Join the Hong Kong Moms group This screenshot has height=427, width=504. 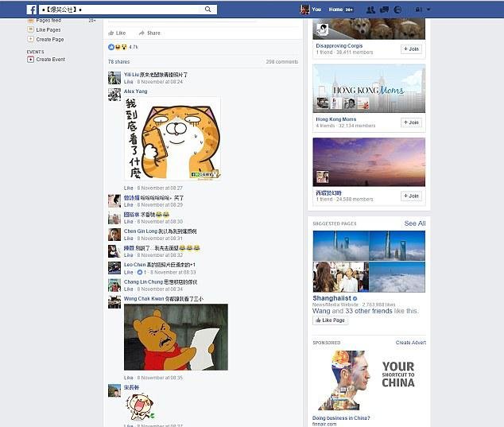(411, 122)
